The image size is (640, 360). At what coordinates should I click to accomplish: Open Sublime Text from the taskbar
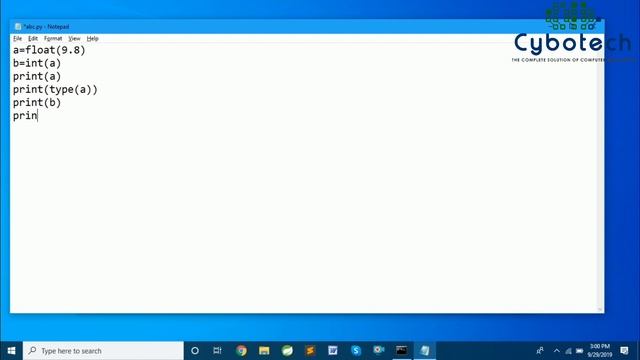pyautogui.click(x=310, y=351)
